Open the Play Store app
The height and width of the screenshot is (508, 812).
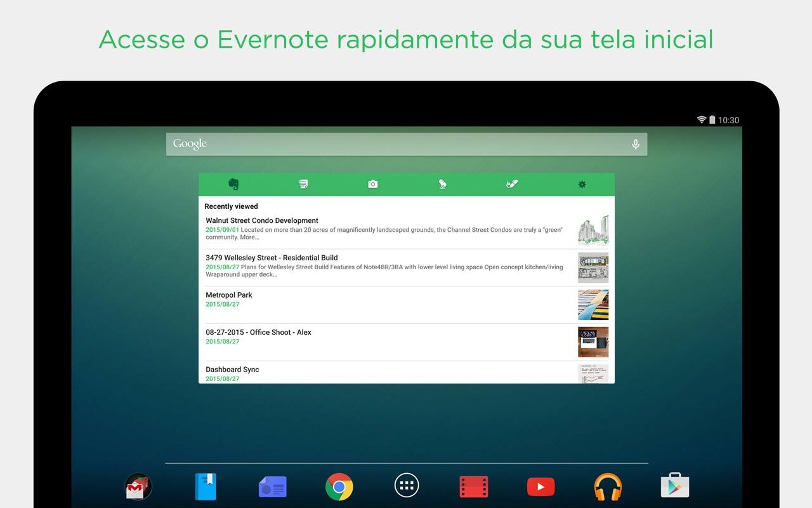[x=675, y=486]
